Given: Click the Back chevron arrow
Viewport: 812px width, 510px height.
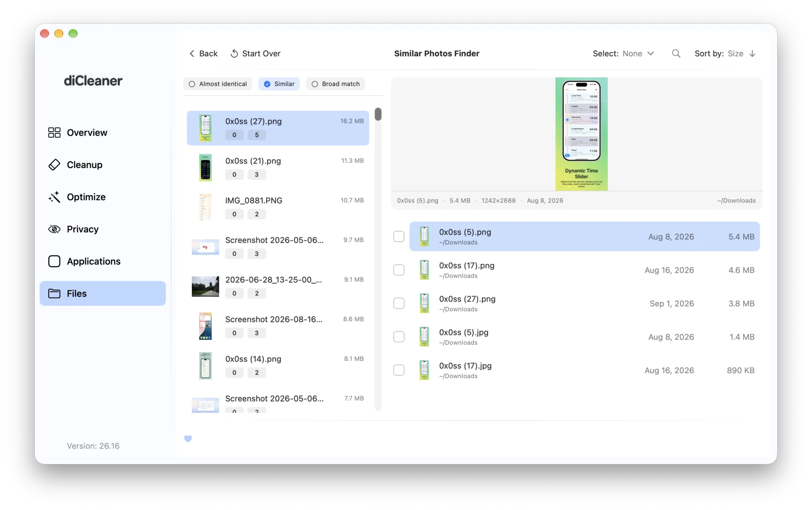Looking at the screenshot, I should (x=192, y=53).
